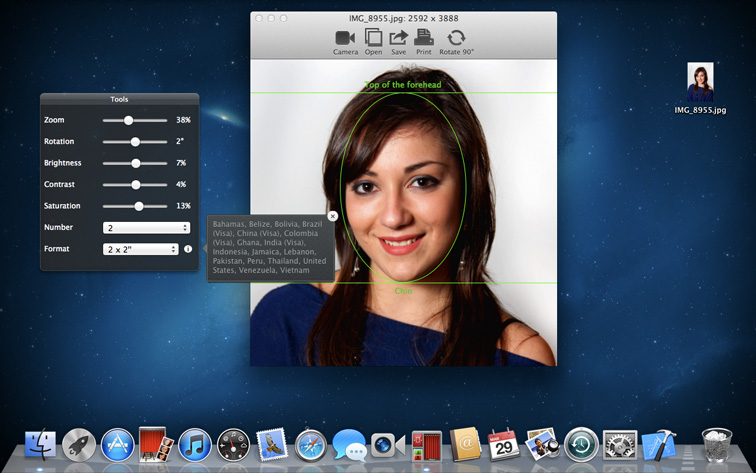Open the Format 2 x 2" dropdown
Screen dimensions: 756x473
140,249
